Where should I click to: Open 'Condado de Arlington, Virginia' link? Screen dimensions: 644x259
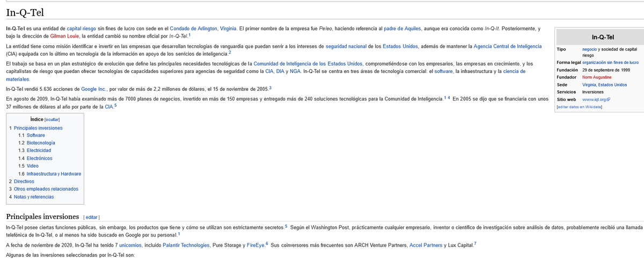click(203, 28)
